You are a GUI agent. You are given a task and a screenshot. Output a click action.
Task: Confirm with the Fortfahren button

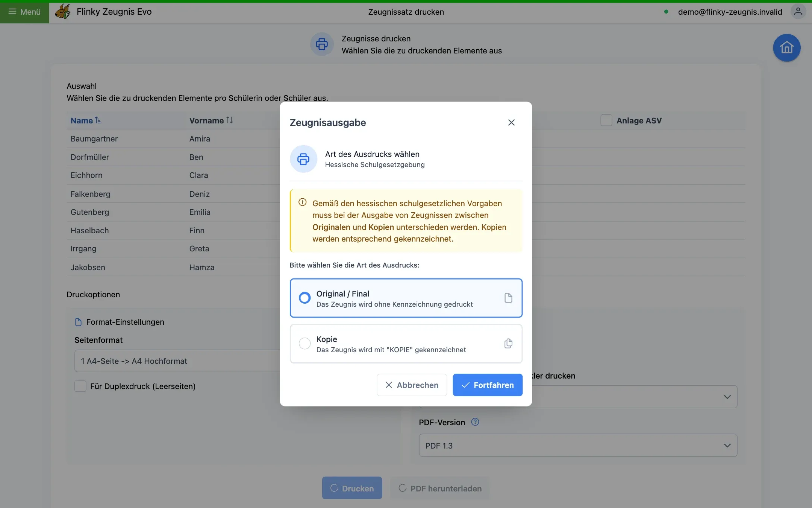coord(488,385)
